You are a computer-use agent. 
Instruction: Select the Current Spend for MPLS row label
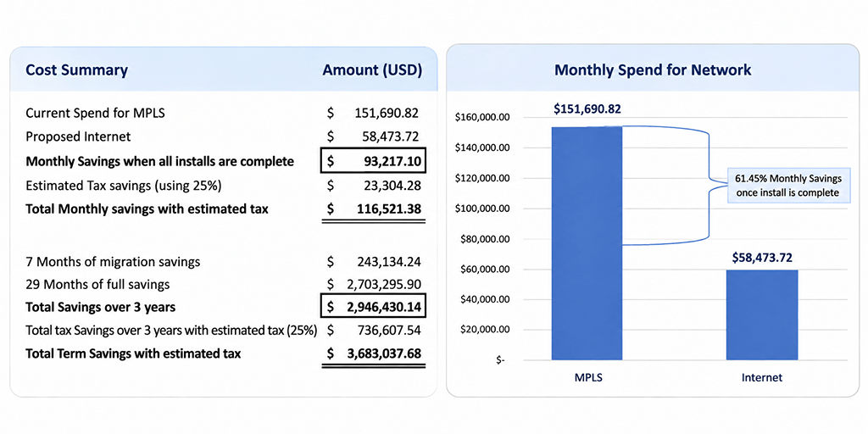[95, 113]
